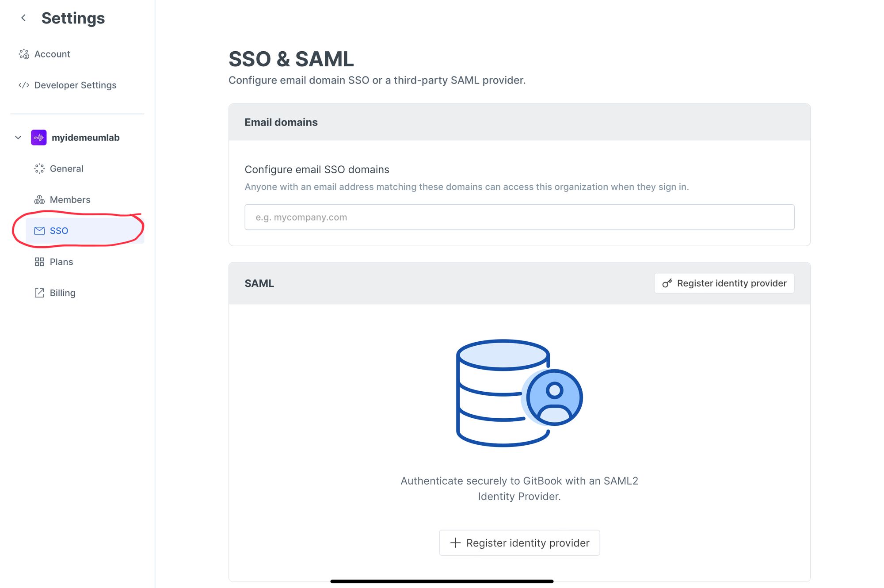Viewport: 884px width, 588px height.
Task: Click the key icon in SAML header
Action: (x=667, y=283)
